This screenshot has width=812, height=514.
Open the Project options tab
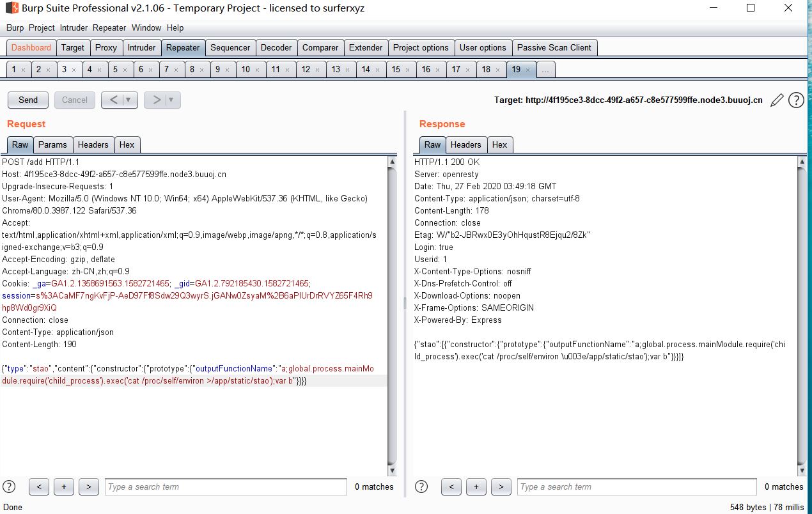pyautogui.click(x=421, y=47)
